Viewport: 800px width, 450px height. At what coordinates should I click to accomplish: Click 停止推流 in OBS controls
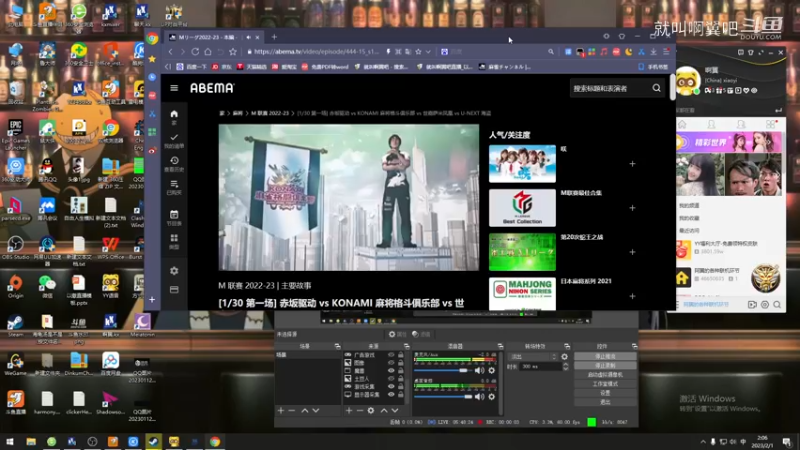(605, 356)
